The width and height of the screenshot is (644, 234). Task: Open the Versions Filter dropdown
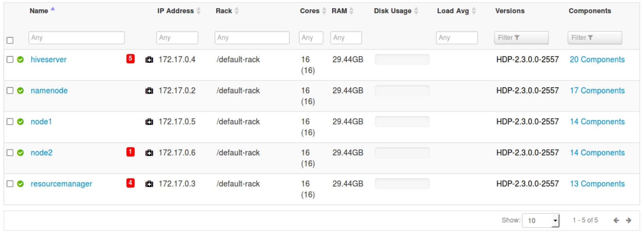click(521, 38)
